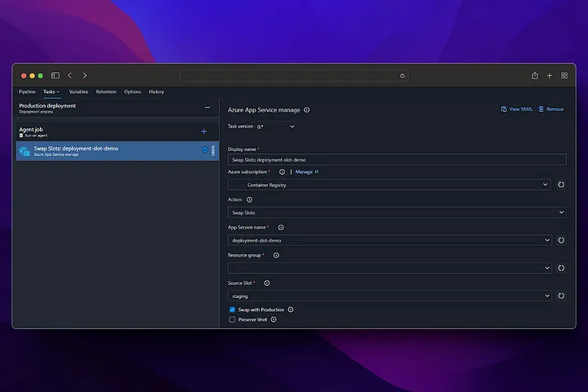Click the browser address bar
588x392 pixels.
294,75
